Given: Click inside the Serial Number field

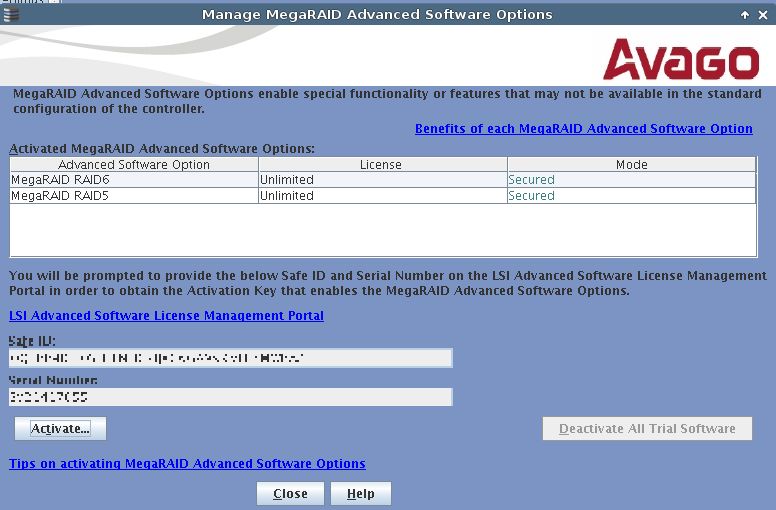Looking at the screenshot, I should pyautogui.click(x=231, y=397).
